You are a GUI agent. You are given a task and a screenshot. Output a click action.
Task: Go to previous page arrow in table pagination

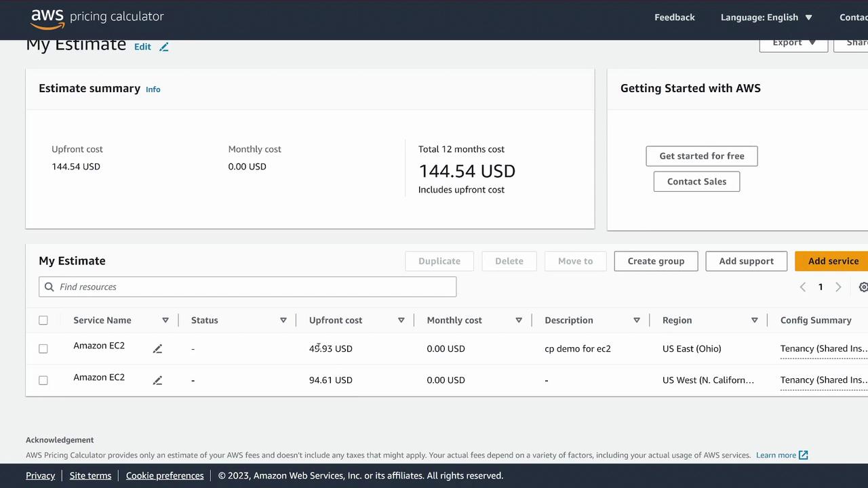(x=803, y=287)
